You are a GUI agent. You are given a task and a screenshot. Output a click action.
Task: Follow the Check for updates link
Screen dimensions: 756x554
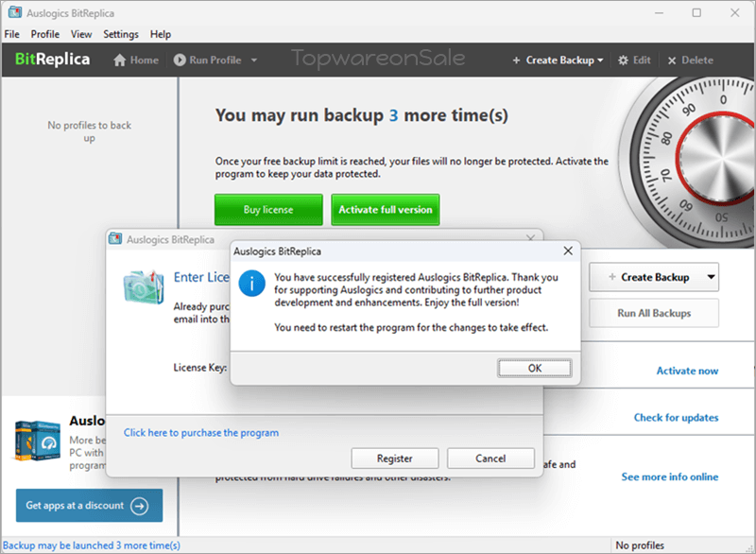click(676, 418)
